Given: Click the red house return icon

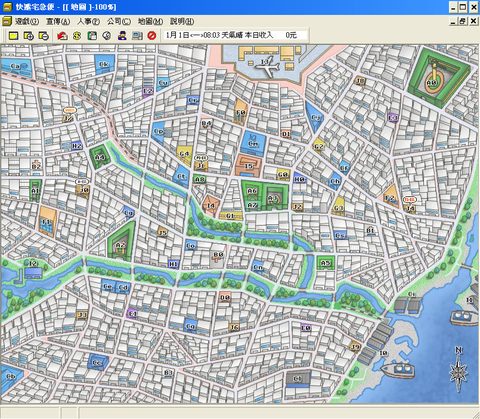Looking at the screenshot, I should click(62, 35).
